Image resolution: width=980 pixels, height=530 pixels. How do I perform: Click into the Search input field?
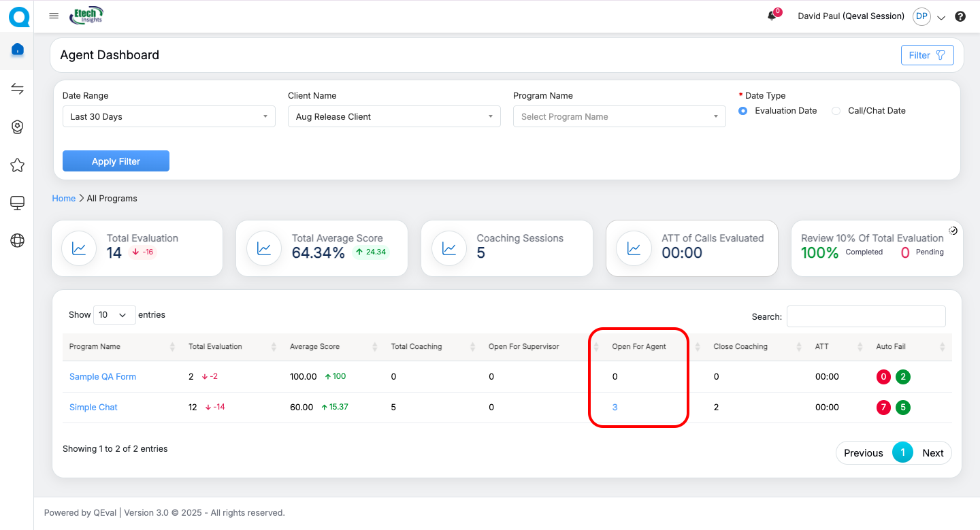(x=866, y=316)
